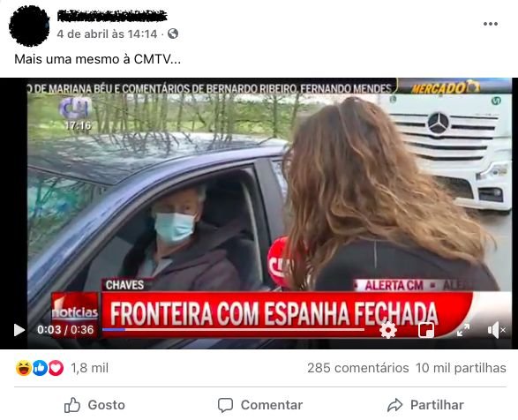Open the post timestamp 4 de abril
518x420 pixels.
click(107, 34)
